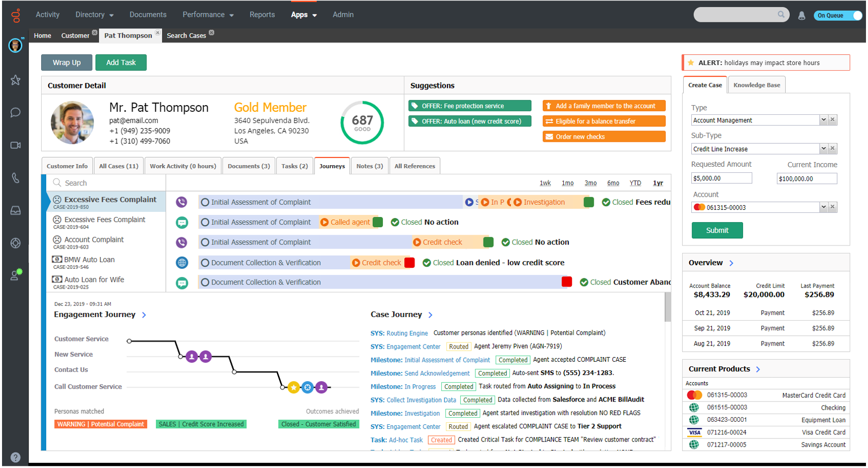This screenshot has width=868, height=468.
Task: Clear the Sub-Type field with X
Action: 832,148
